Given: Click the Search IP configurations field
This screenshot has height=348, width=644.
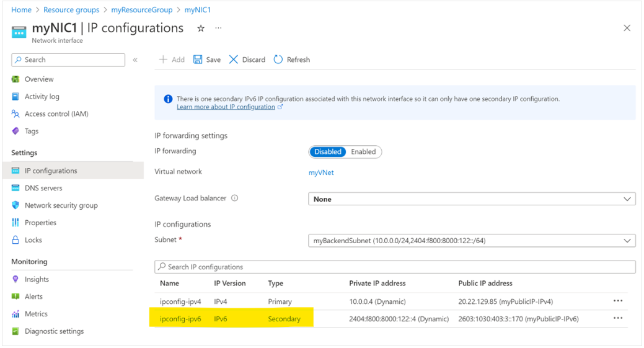Looking at the screenshot, I should [x=395, y=267].
